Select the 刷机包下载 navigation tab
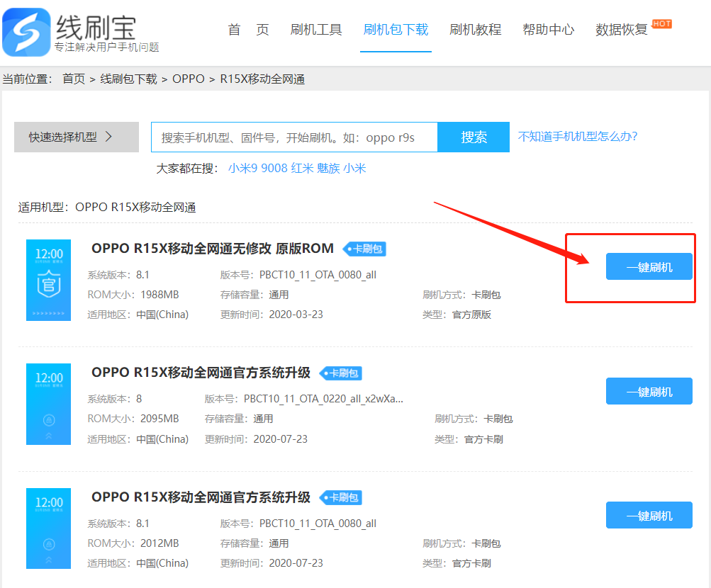The width and height of the screenshot is (711, 588). click(396, 30)
